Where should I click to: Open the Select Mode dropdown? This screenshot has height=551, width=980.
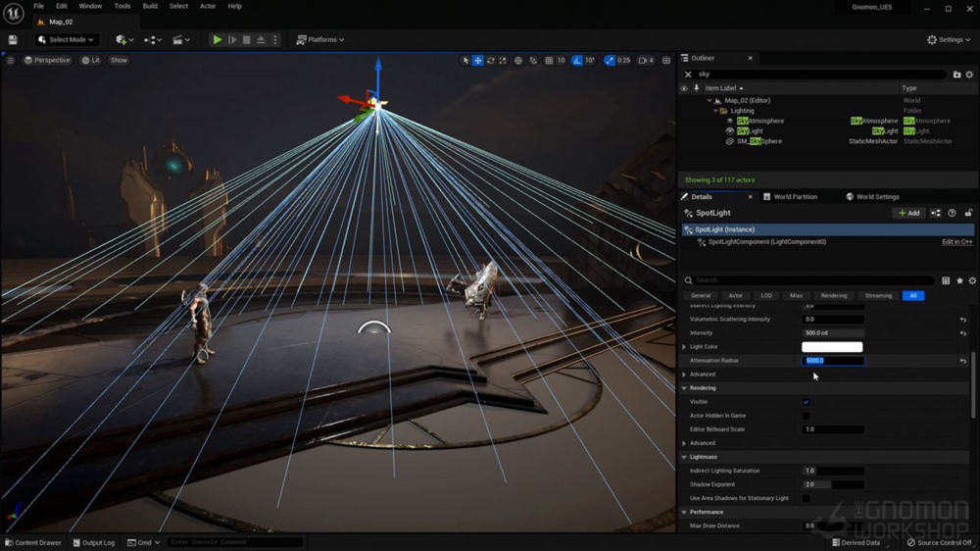(x=66, y=39)
